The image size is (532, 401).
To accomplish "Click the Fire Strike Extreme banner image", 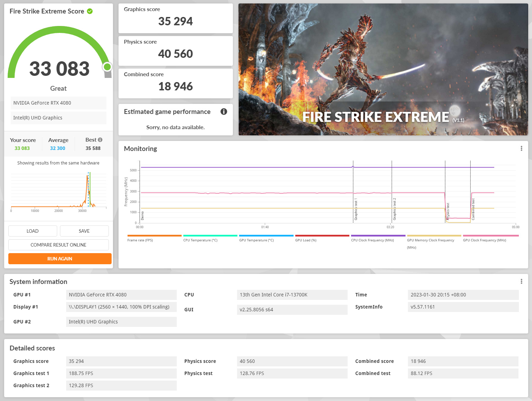I will coord(383,69).
